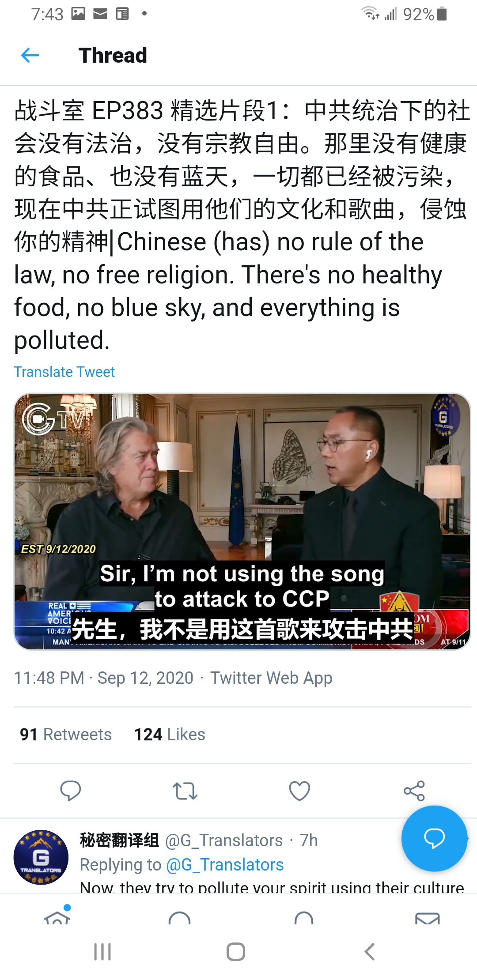The width and height of the screenshot is (477, 980).
Task: Tap the retweet arrows icon
Action: [x=185, y=791]
